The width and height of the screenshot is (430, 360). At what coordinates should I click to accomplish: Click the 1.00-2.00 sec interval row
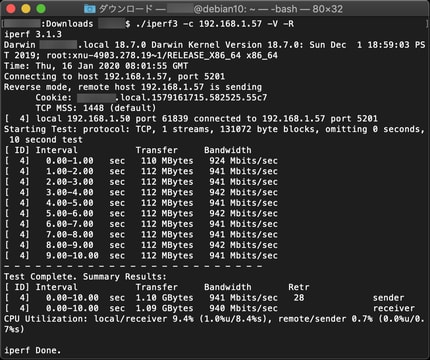point(141,171)
